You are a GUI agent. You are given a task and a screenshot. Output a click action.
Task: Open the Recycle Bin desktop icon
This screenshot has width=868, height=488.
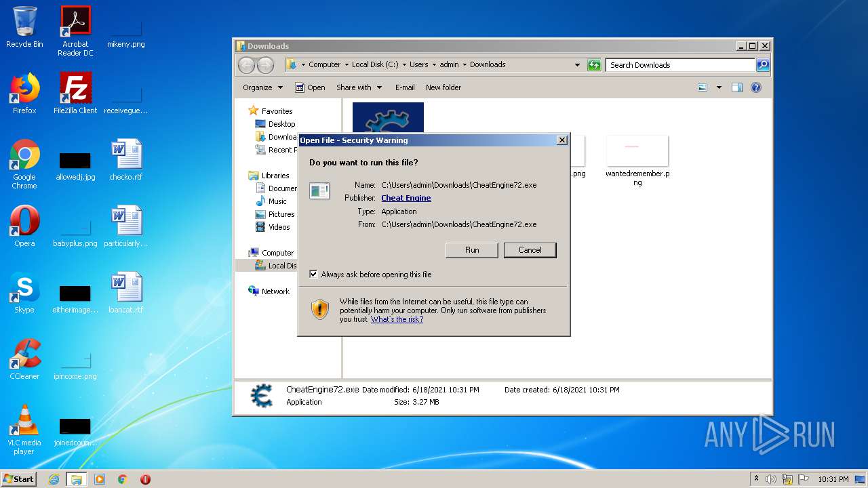[24, 27]
